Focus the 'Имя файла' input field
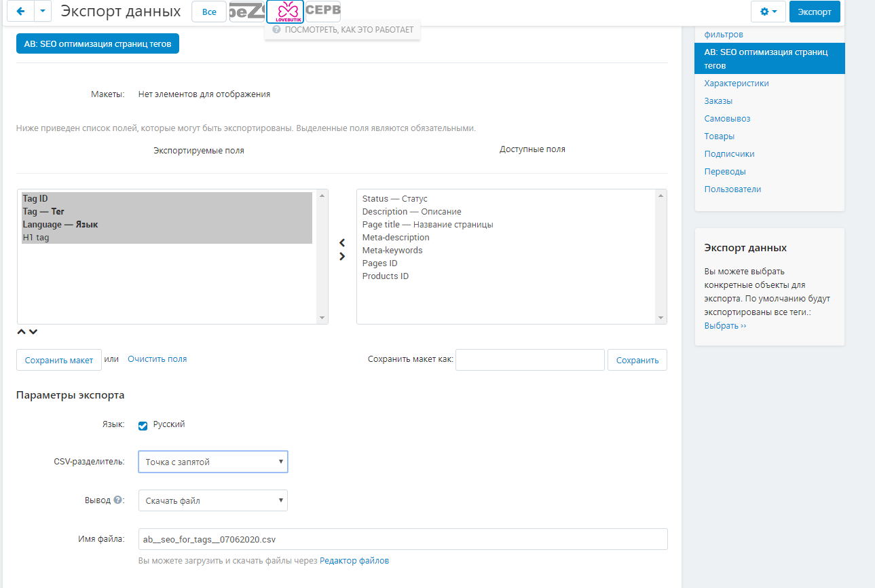This screenshot has width=875, height=588. click(403, 539)
